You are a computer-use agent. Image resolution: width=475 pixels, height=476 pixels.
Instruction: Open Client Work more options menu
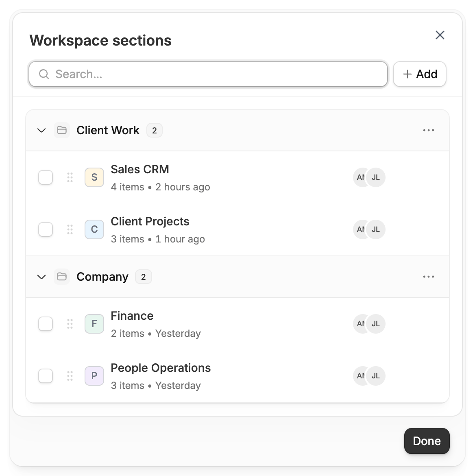(x=429, y=130)
